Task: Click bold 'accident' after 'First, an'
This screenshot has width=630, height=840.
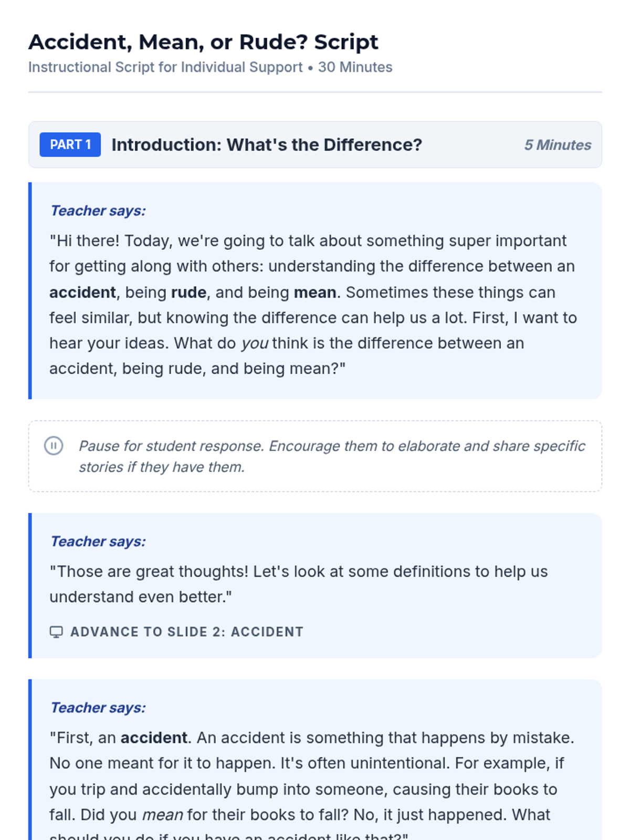Action: coord(154,738)
